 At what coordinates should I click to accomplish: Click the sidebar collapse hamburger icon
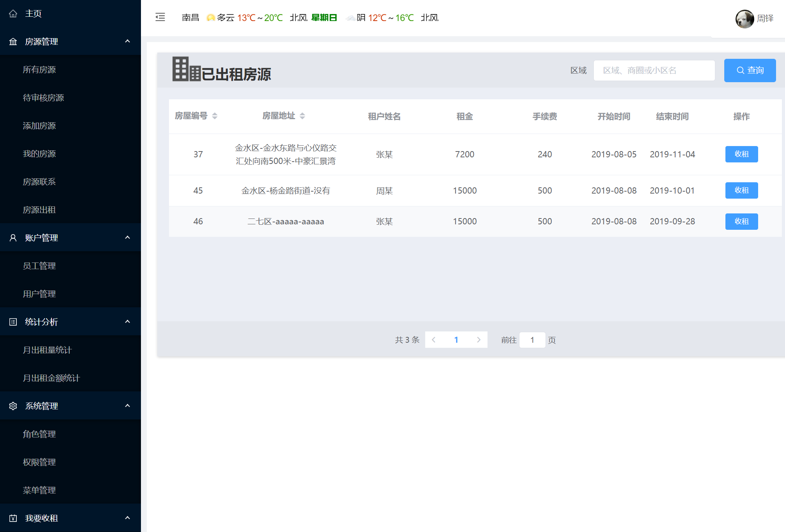coord(160,17)
